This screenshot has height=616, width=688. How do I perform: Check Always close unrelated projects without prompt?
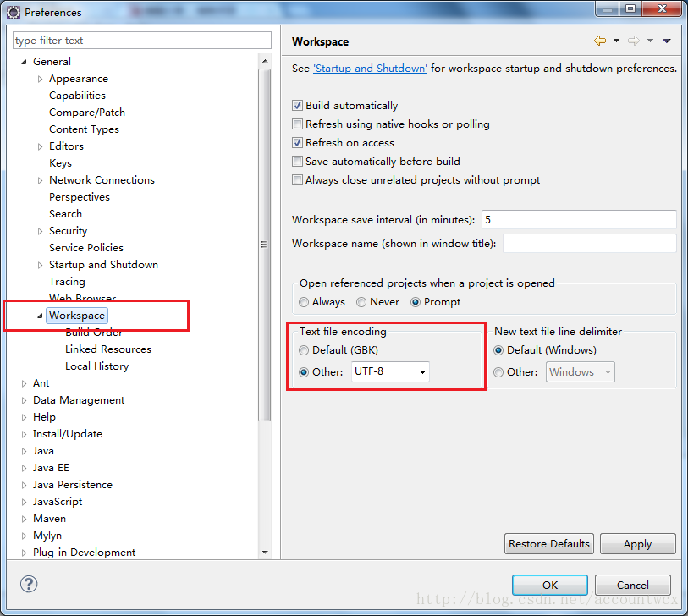[x=298, y=180]
